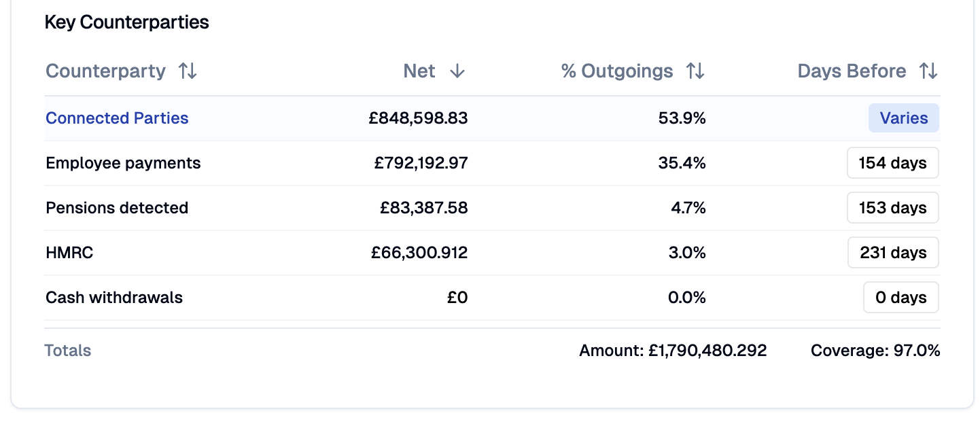This screenshot has width=980, height=424.
Task: Click the Varies badge
Action: [903, 118]
